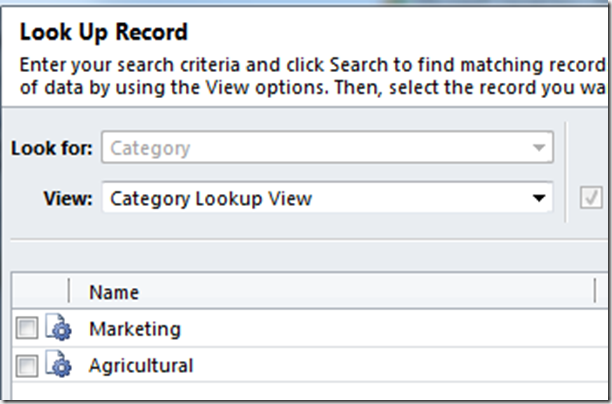612x404 pixels.
Task: Select the Marketing record name
Action: [135, 329]
